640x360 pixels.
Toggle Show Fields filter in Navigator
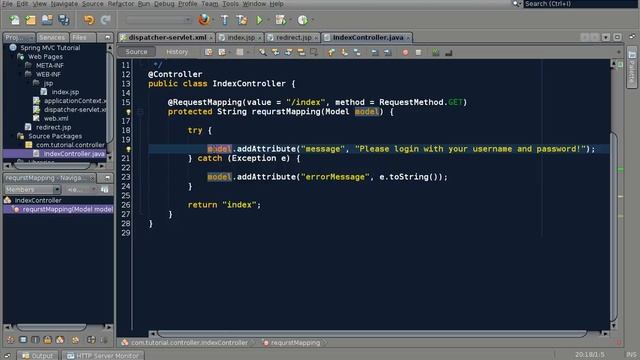[23, 340]
